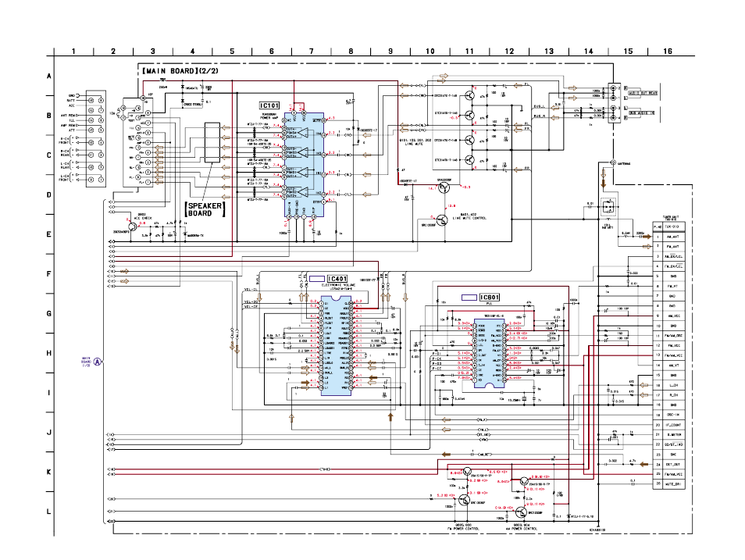This screenshot has width=745, height=560.
Task: Click the IF_COUNT pin name in tuner table
Action: coord(673,425)
